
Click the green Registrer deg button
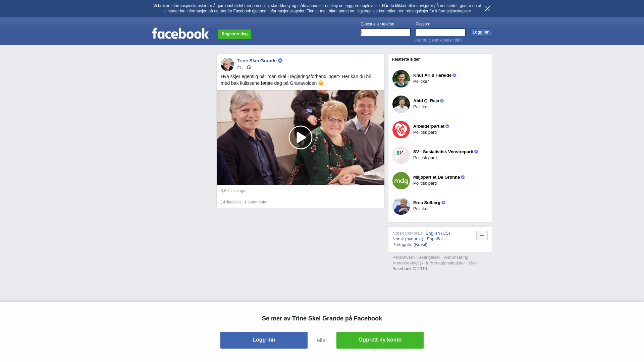(x=234, y=34)
